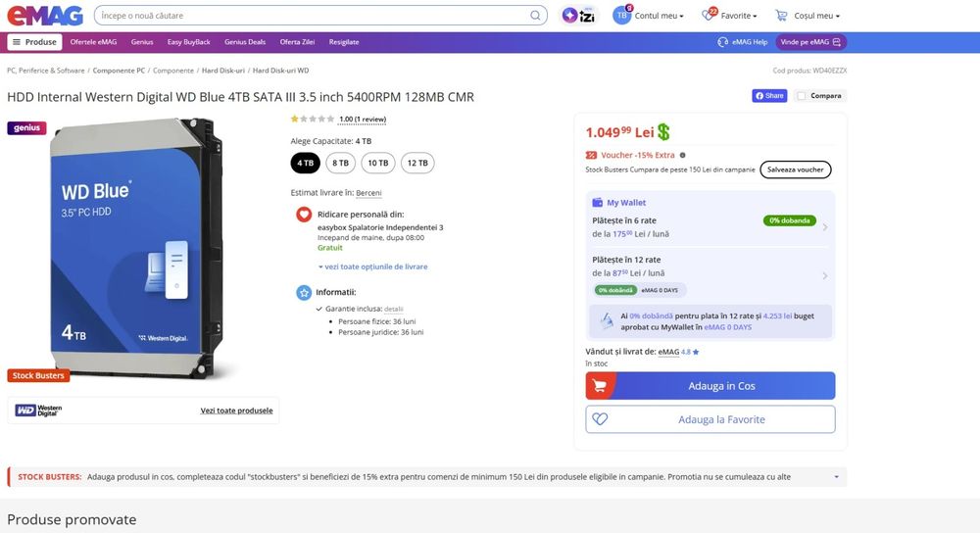This screenshot has height=533, width=980.
Task: Open the Genius menu item
Action: [x=142, y=42]
